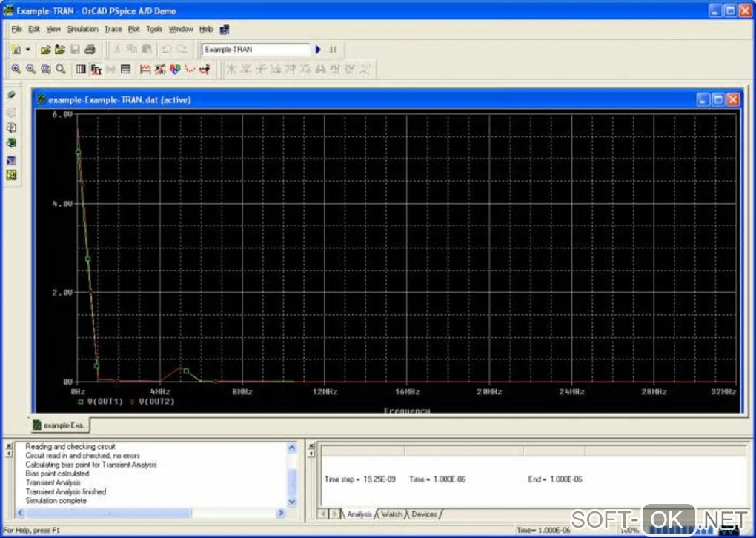This screenshot has width=756, height=538.
Task: Click the Zoom Out magnifier icon
Action: (x=30, y=70)
